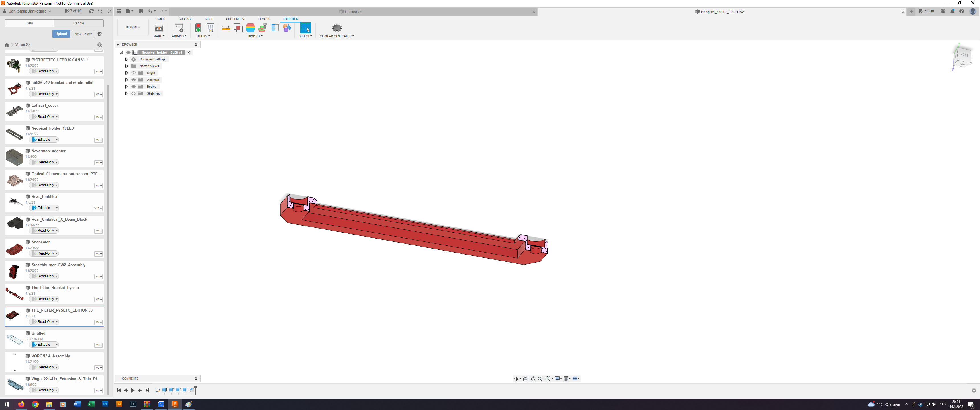Switch to the SOLID ribbon tab
Screen dimensions: 980x410
coord(161,19)
